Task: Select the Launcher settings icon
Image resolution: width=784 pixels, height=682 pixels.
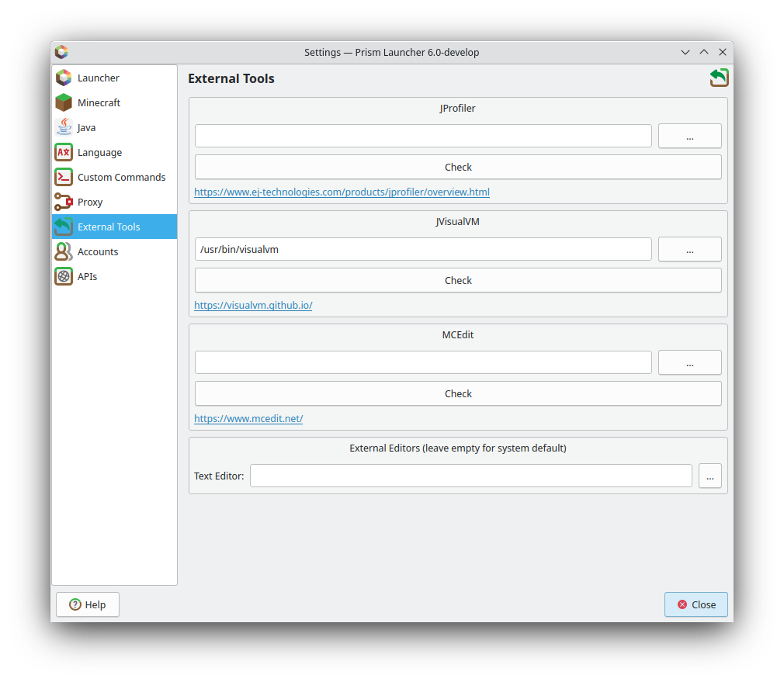Action: coord(63,78)
